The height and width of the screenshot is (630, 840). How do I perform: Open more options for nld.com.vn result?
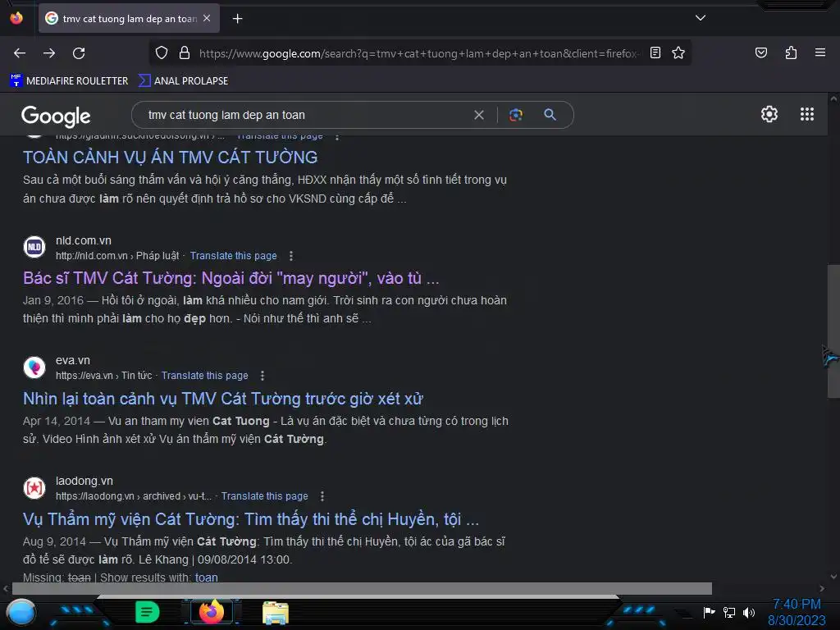(291, 256)
